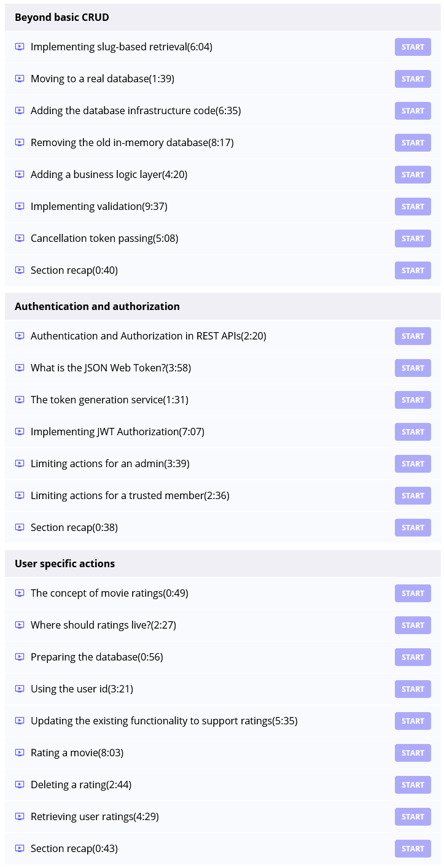Open Using the user id lesson title

(82, 689)
